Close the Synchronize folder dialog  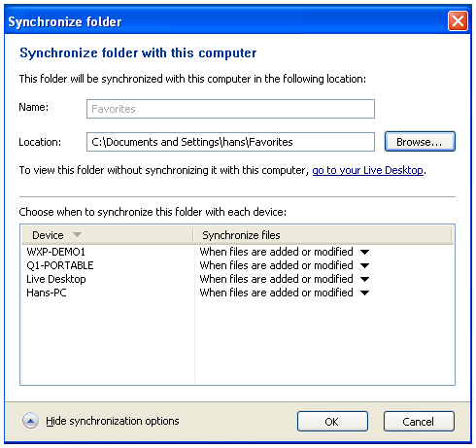click(x=458, y=21)
